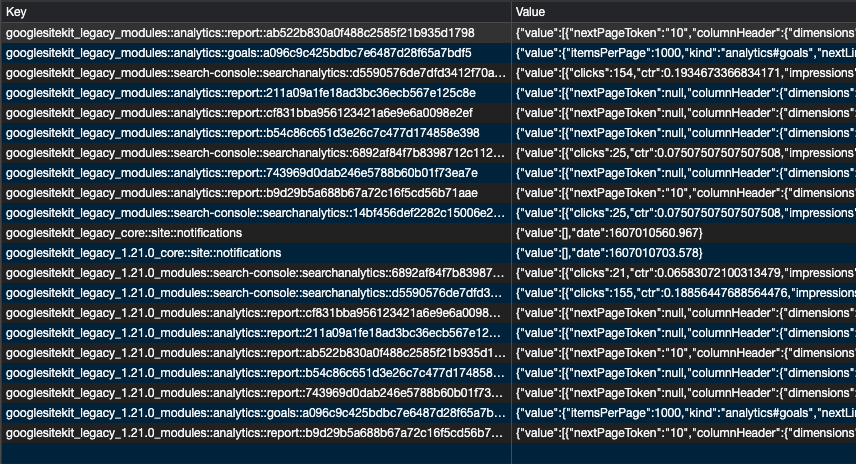Click the value of legacy_modules report 211a09a1fe18ad3bc36ecb567e125c8e

(x=684, y=93)
